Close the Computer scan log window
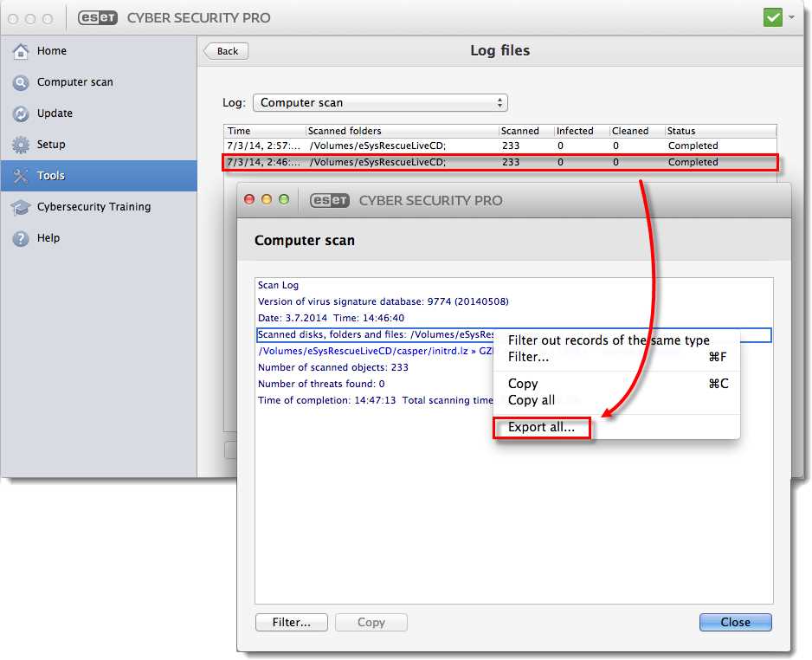The image size is (812, 660). pyautogui.click(x=735, y=622)
